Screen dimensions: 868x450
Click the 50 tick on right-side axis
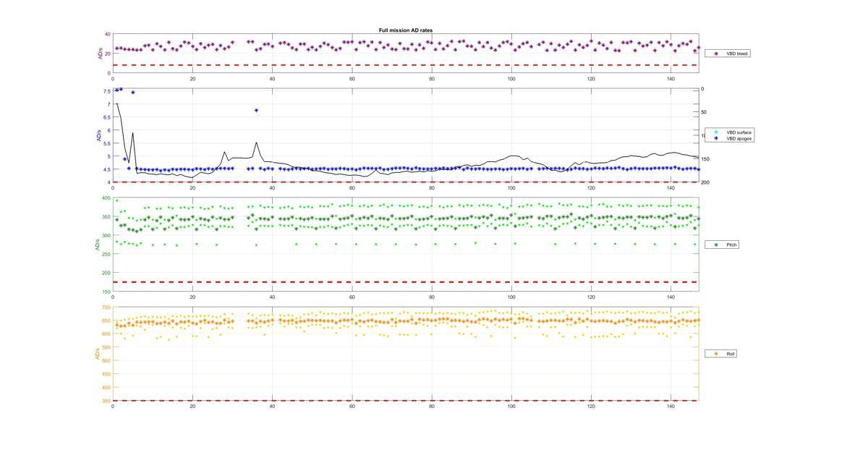[705, 112]
